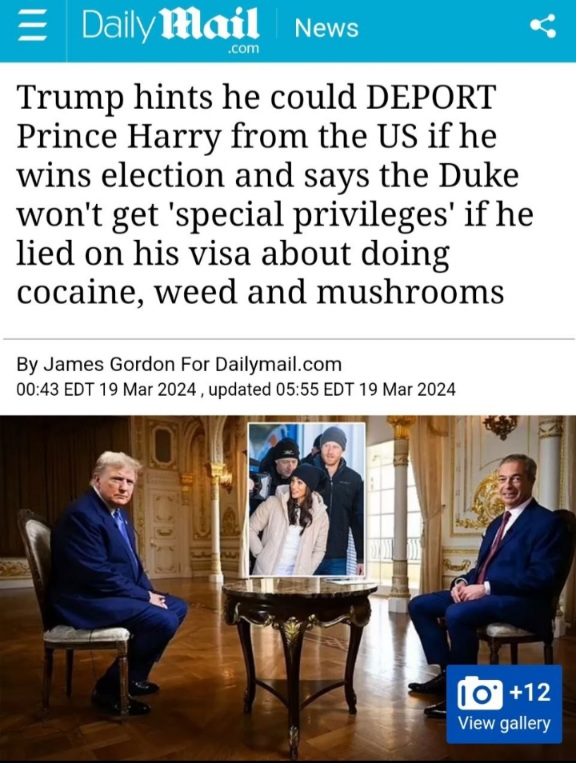Screen dimensions: 576x763
Task: Click the updated 05:55 EDT timestamp
Action: coord(334,389)
